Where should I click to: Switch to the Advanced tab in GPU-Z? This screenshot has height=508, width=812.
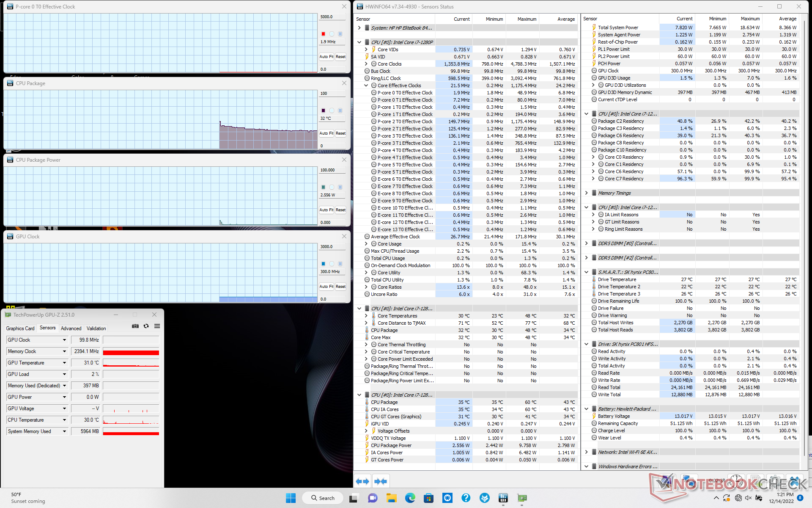pyautogui.click(x=71, y=329)
